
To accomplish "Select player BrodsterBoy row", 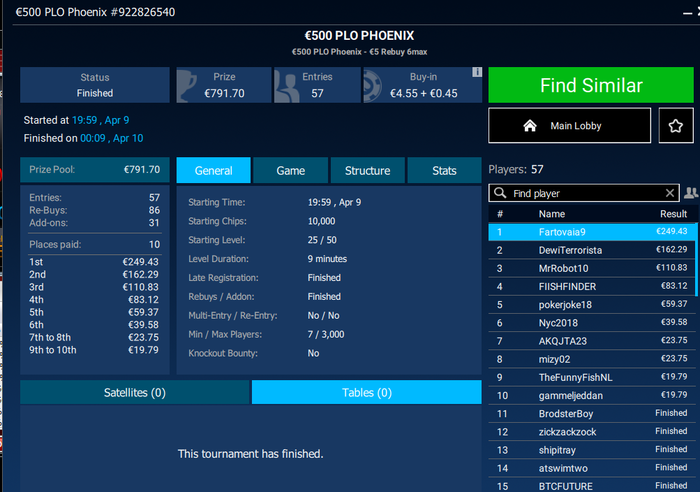I will (x=592, y=413).
